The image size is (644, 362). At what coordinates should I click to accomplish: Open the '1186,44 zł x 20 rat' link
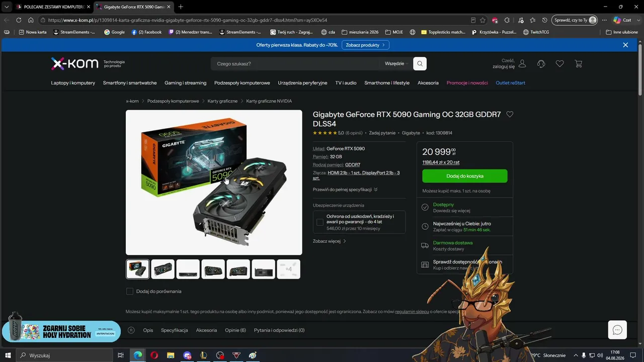click(x=441, y=162)
